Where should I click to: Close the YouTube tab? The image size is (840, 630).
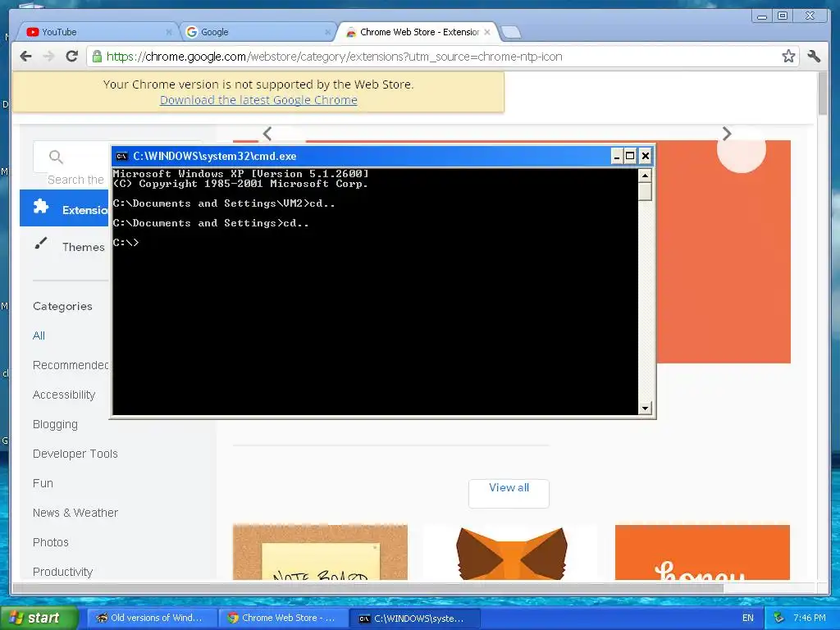click(169, 32)
